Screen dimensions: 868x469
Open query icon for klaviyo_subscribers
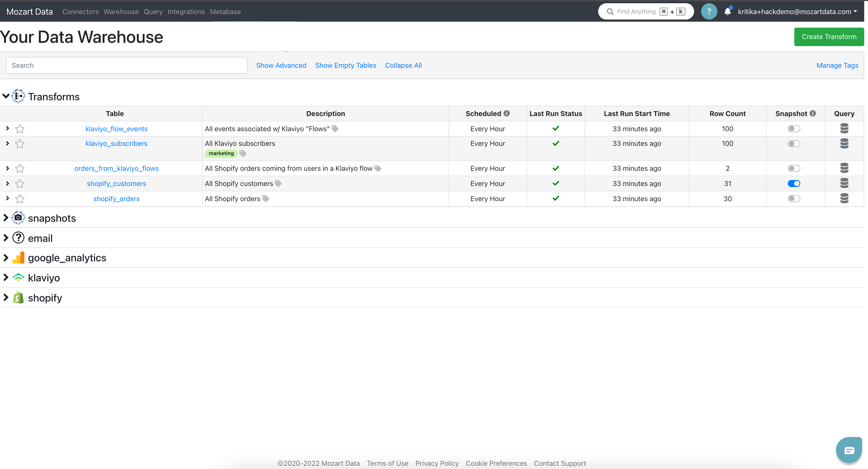[844, 143]
